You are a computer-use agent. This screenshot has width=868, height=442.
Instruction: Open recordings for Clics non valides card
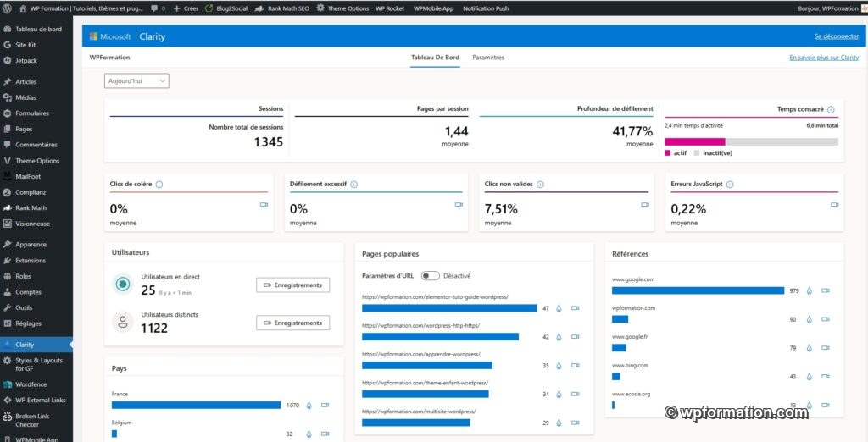point(644,205)
